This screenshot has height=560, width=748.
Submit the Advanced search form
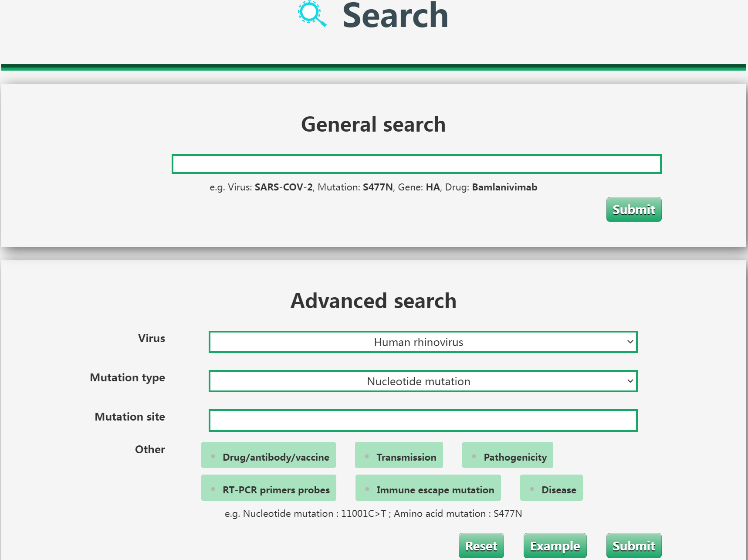(x=633, y=546)
